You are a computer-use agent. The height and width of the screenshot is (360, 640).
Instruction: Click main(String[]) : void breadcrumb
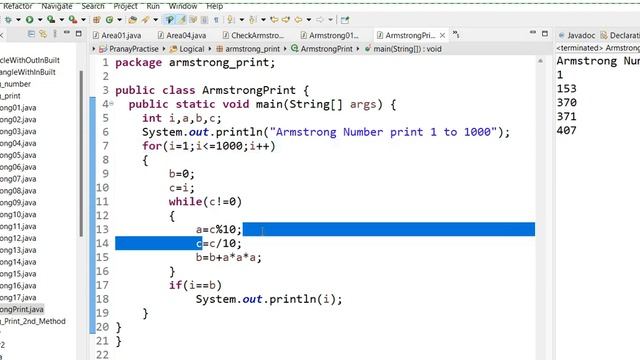[403, 49]
